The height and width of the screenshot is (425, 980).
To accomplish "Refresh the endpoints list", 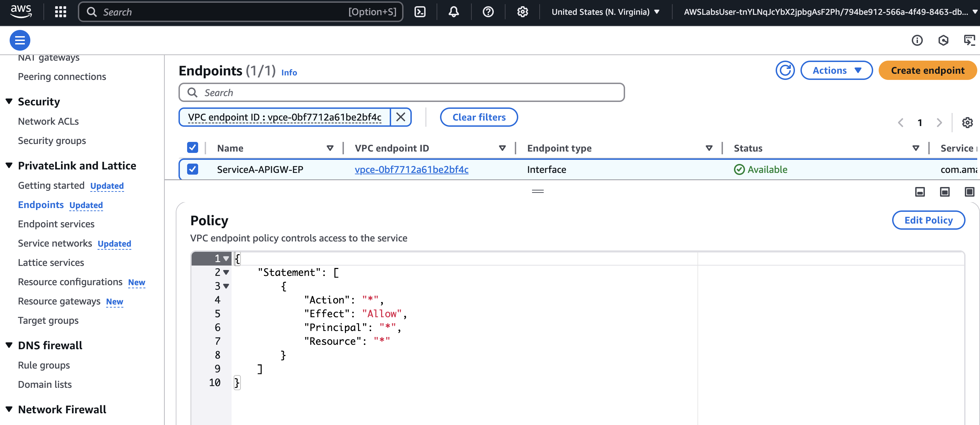I will (785, 70).
